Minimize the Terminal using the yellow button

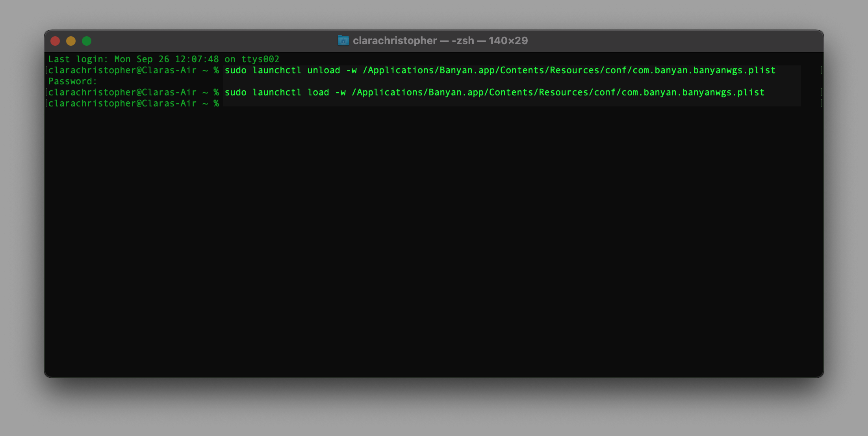(71, 41)
